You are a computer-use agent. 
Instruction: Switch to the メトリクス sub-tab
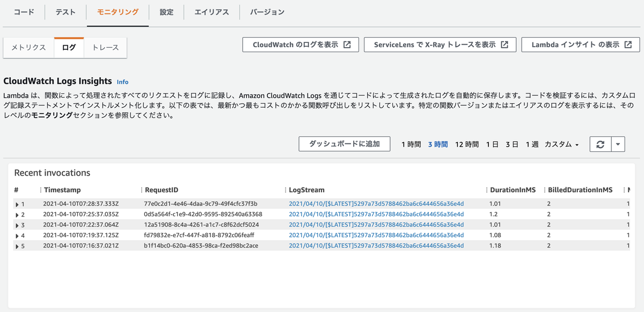pos(29,47)
